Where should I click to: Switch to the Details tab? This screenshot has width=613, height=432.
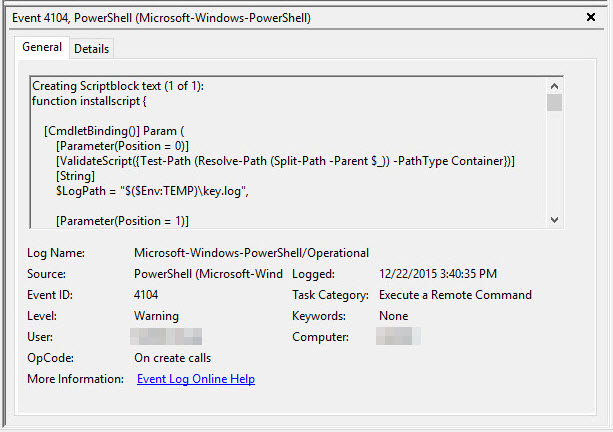click(91, 49)
